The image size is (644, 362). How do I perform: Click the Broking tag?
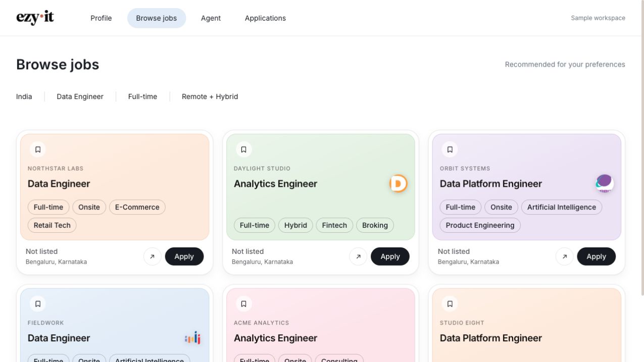(x=375, y=225)
